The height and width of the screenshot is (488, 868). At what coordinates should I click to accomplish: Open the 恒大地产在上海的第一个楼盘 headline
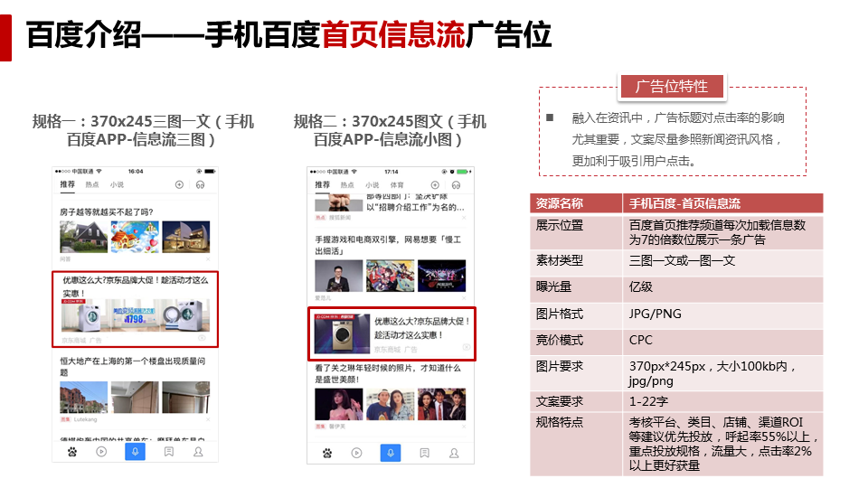133,366
